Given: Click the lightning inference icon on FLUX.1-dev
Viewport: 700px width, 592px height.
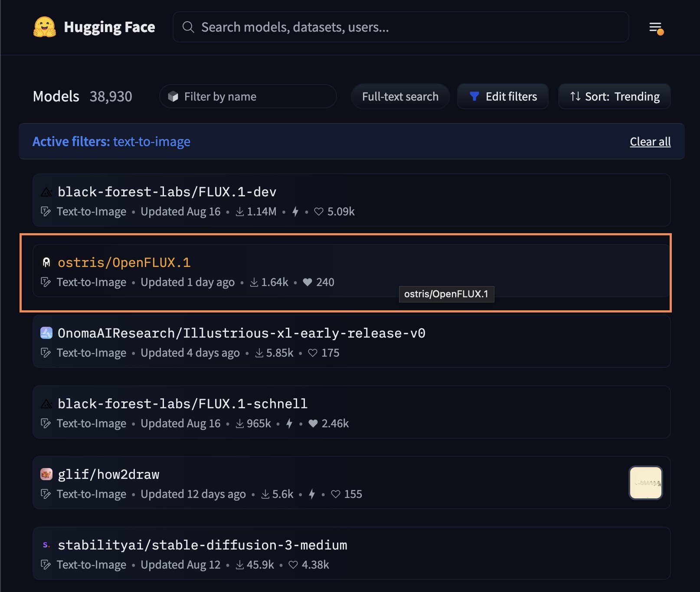Looking at the screenshot, I should click(295, 211).
